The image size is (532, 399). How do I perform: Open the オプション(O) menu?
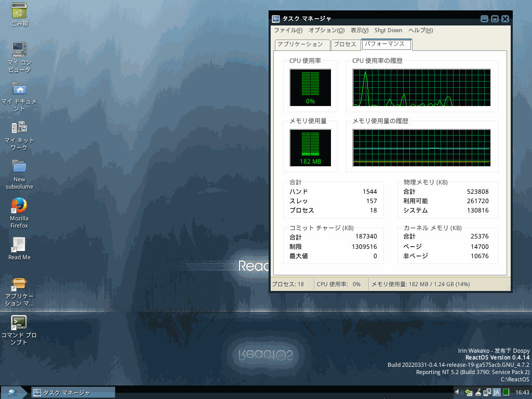(x=326, y=30)
